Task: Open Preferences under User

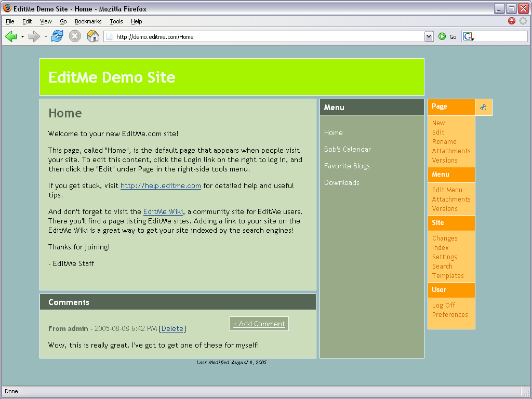Action: pyautogui.click(x=450, y=314)
